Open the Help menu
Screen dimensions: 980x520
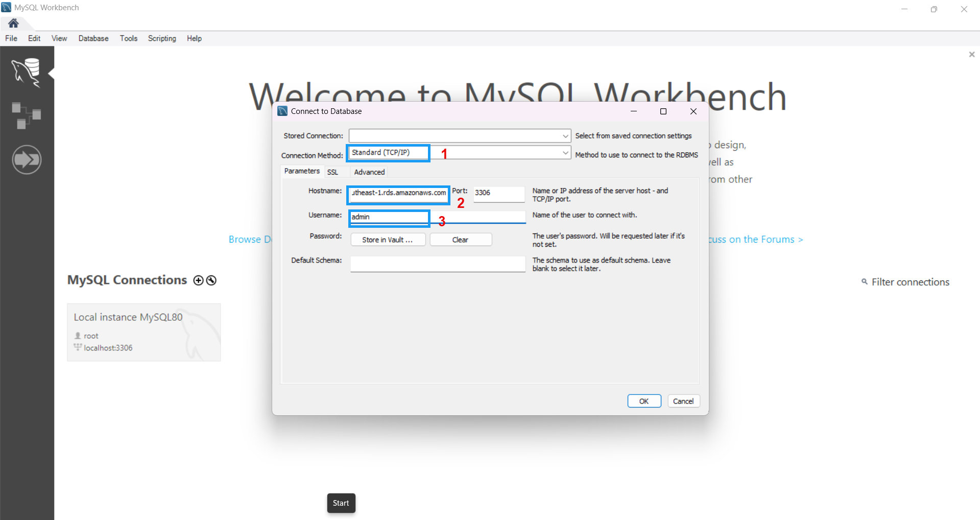(x=194, y=38)
